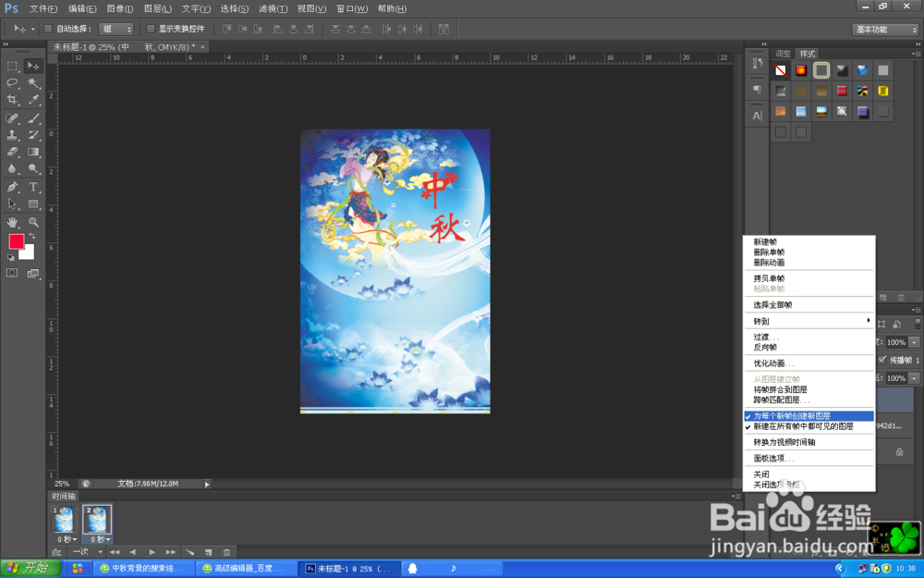924x578 pixels.
Task: Select the Dodge tool
Action: pyautogui.click(x=33, y=169)
